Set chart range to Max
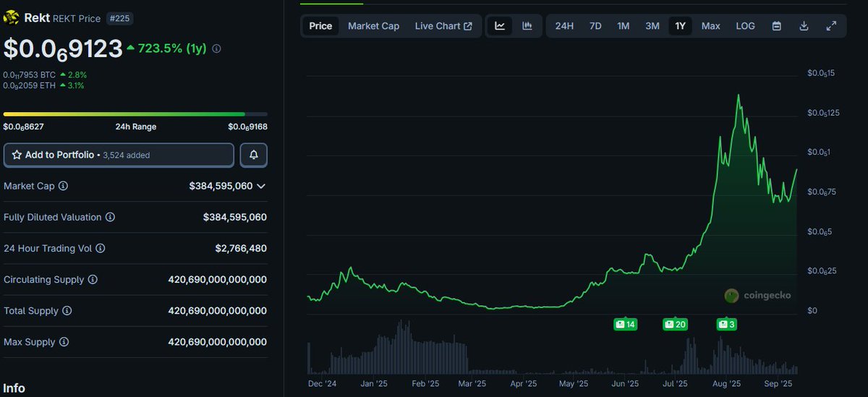This screenshot has width=868, height=397. click(711, 26)
